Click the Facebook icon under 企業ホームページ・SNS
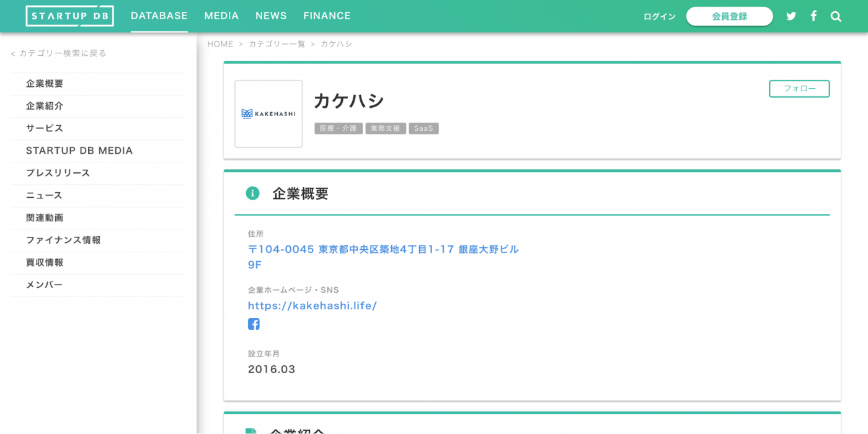868x434 pixels. point(254,323)
